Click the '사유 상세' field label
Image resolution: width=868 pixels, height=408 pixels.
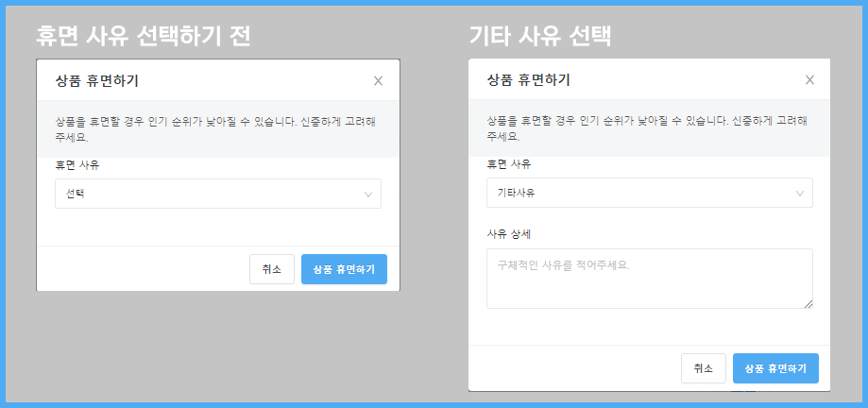(508, 233)
